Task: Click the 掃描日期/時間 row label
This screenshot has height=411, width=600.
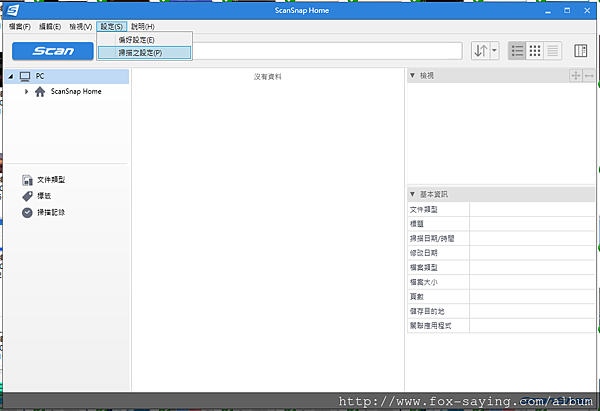Action: [x=432, y=238]
